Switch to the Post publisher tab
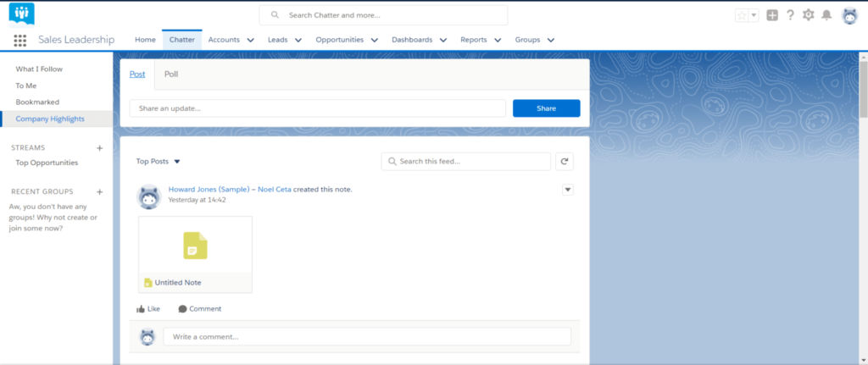Viewport: 868px width, 365px height. (137, 75)
